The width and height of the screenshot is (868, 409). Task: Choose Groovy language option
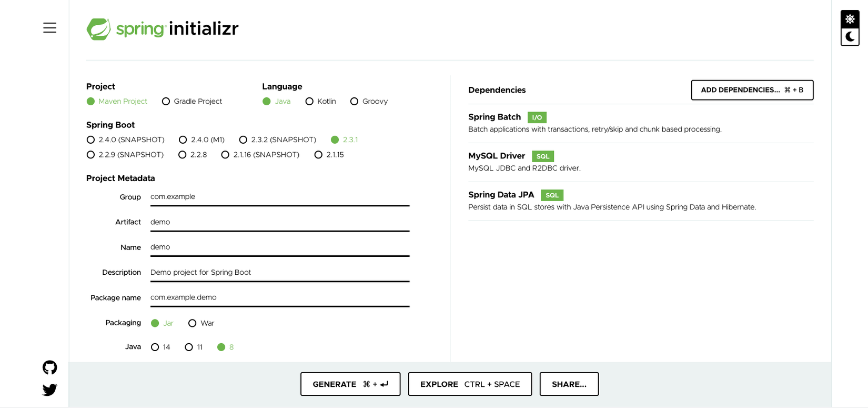pos(354,102)
